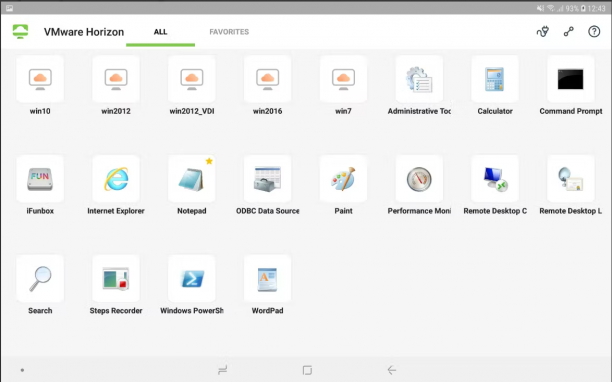Open the win10 desktop icon
The image size is (612, 382).
tap(40, 78)
